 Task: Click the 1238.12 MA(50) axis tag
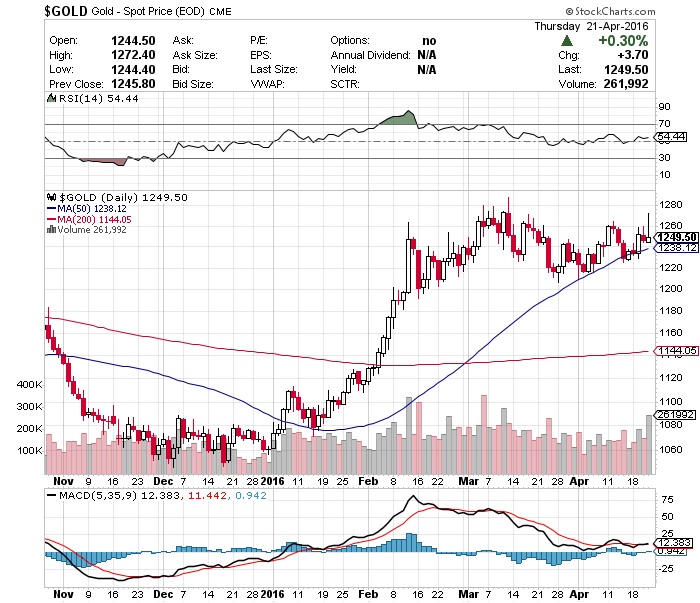coord(677,247)
